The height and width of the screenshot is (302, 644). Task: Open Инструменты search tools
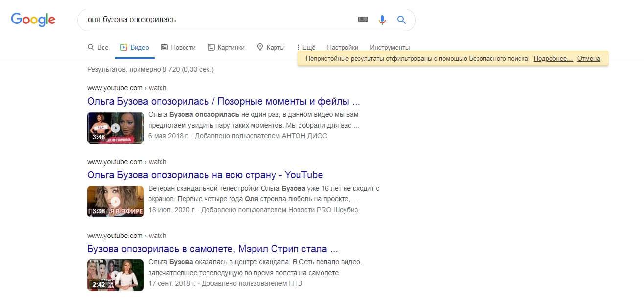pyautogui.click(x=390, y=47)
